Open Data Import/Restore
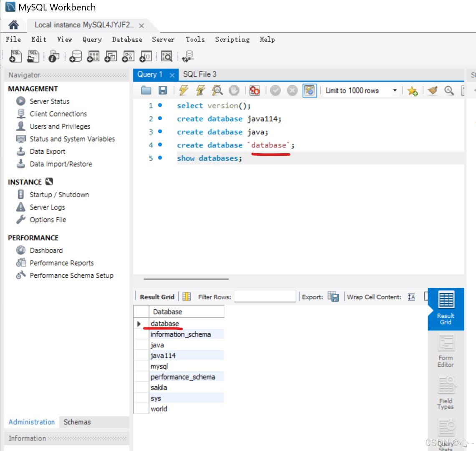Viewport: 476px width, 451px height. [x=61, y=164]
